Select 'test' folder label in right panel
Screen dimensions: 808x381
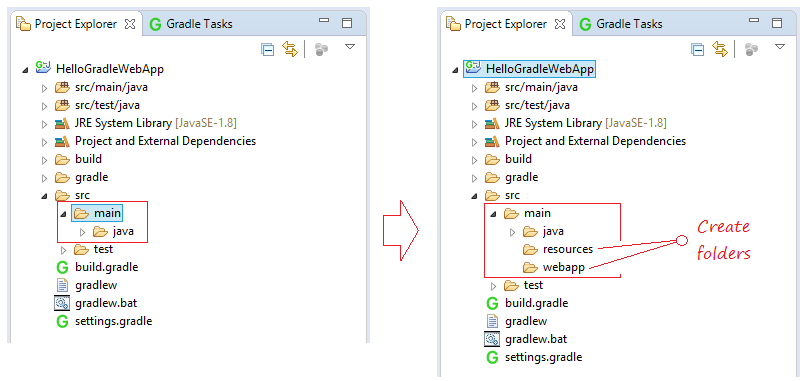[533, 285]
